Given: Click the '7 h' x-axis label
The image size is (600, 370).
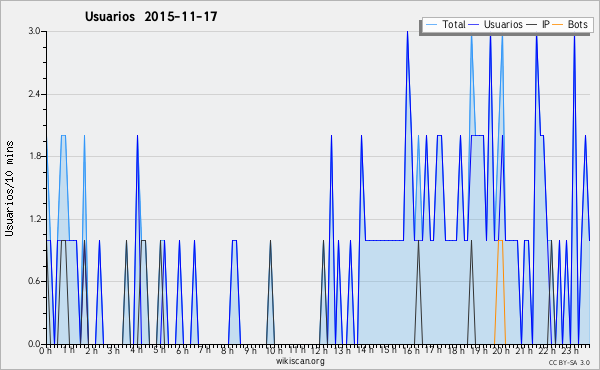Looking at the screenshot, I should [204, 349].
